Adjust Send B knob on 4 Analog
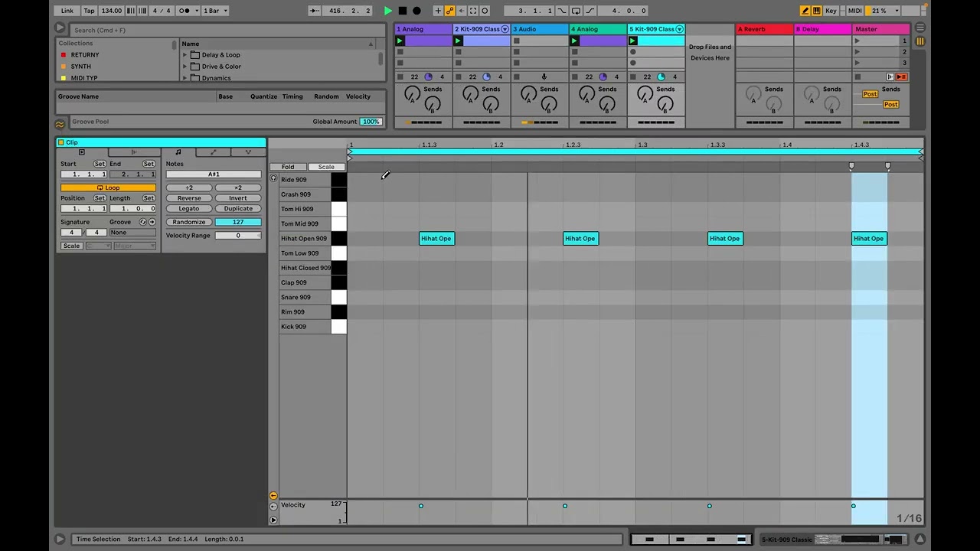Screen dimensions: 980x551 tap(607, 105)
